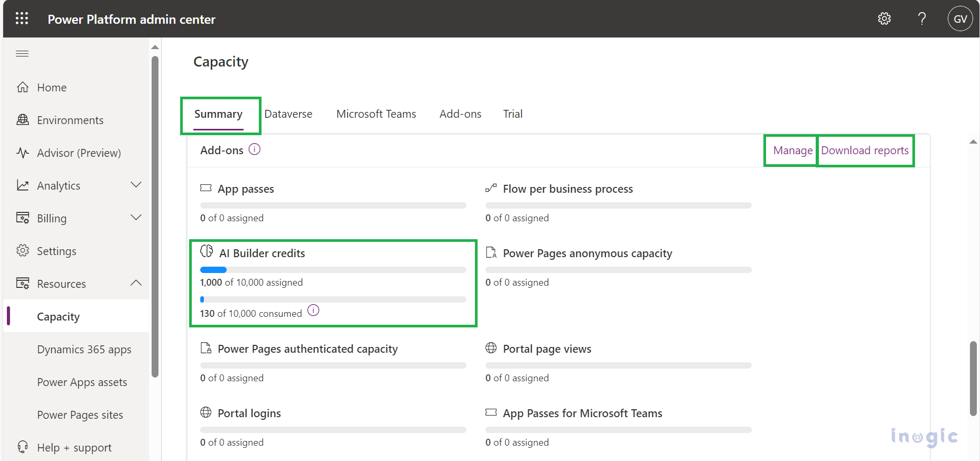This screenshot has height=461, width=980.
Task: Click the App passes icon
Action: click(x=206, y=188)
